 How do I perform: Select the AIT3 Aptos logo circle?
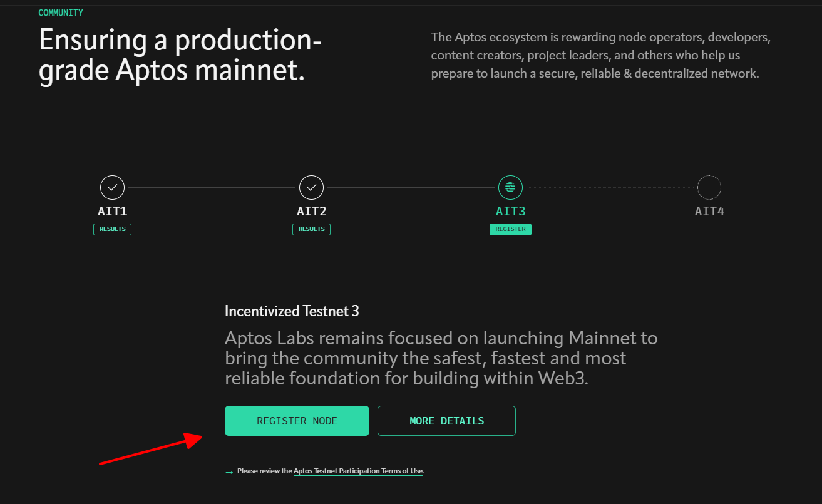click(x=510, y=187)
